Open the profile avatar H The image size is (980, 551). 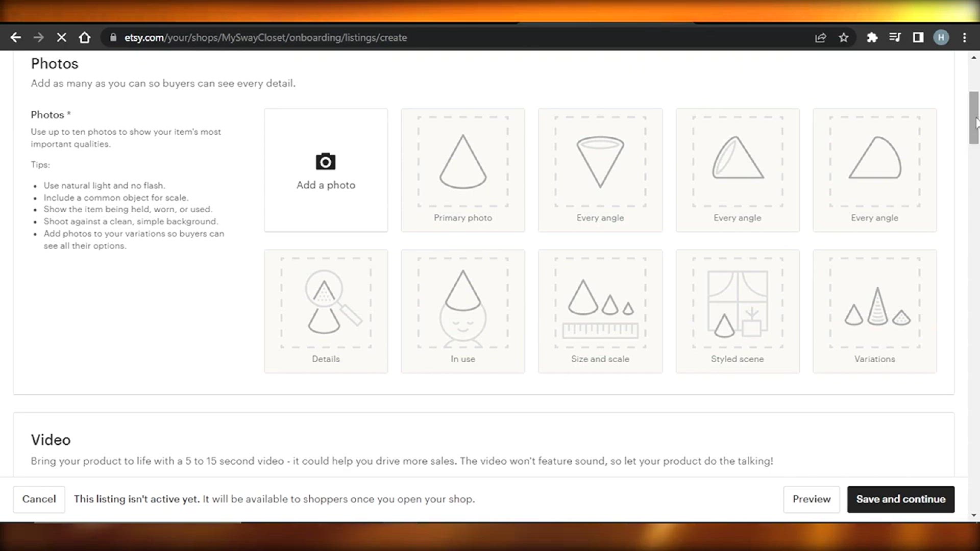tap(941, 37)
